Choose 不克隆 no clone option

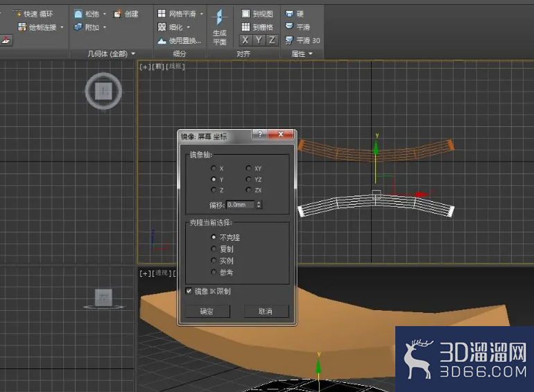pos(214,237)
